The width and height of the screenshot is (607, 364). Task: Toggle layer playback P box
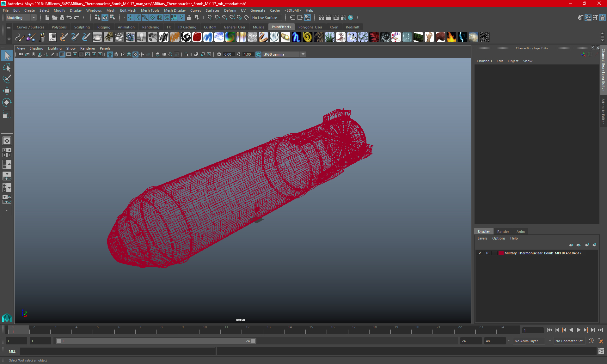487,253
